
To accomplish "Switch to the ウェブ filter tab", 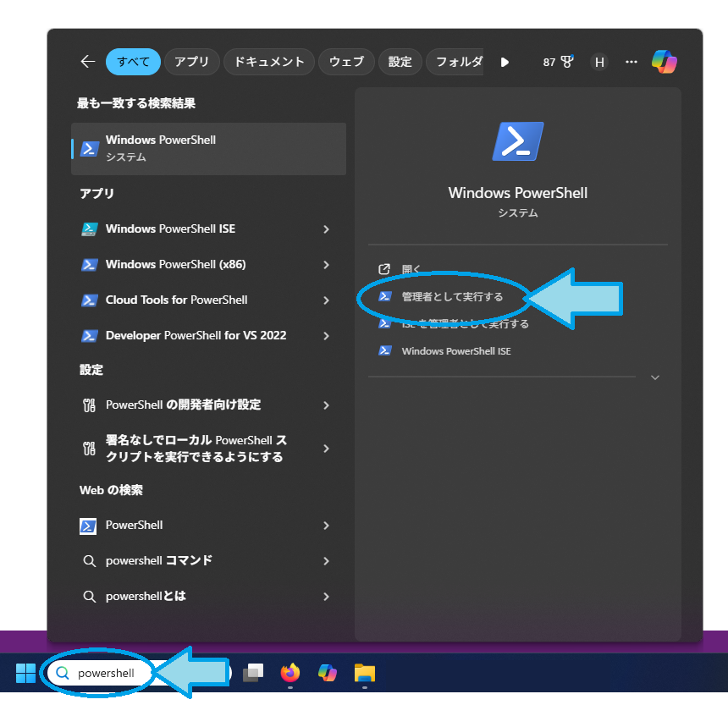I will pyautogui.click(x=346, y=62).
